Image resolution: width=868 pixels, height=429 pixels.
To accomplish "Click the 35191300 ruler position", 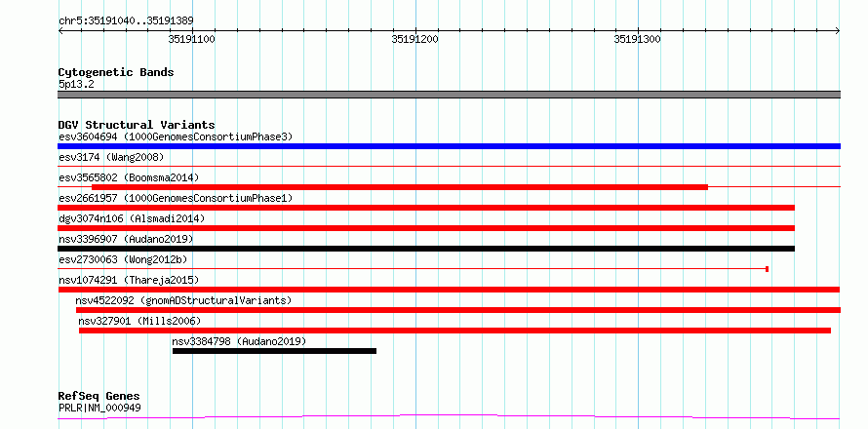I will pos(638,39).
